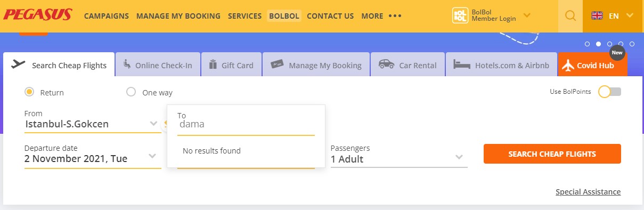This screenshot has width=644, height=210.
Task: Switch to the Online Check-In tab
Action: point(158,66)
